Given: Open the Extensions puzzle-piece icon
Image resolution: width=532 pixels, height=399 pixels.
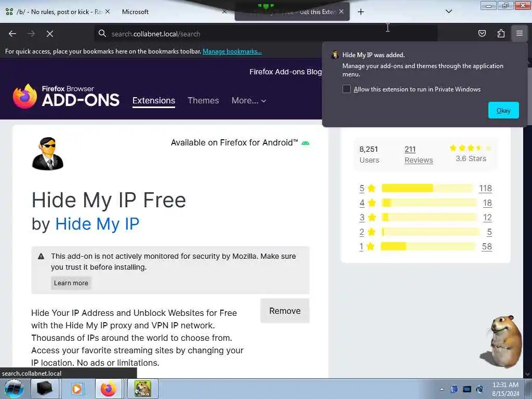Looking at the screenshot, I should pyautogui.click(x=501, y=33).
